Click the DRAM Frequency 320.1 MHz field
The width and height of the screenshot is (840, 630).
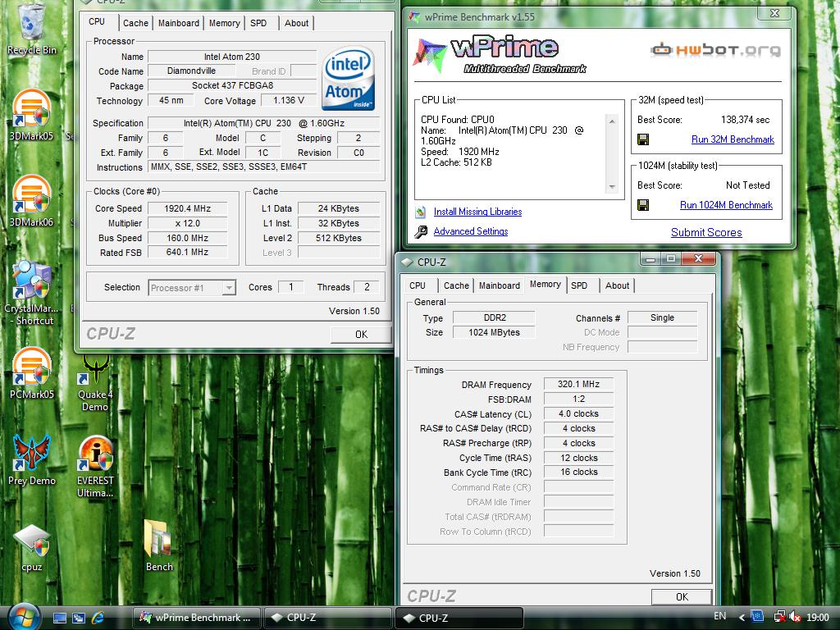tap(578, 384)
